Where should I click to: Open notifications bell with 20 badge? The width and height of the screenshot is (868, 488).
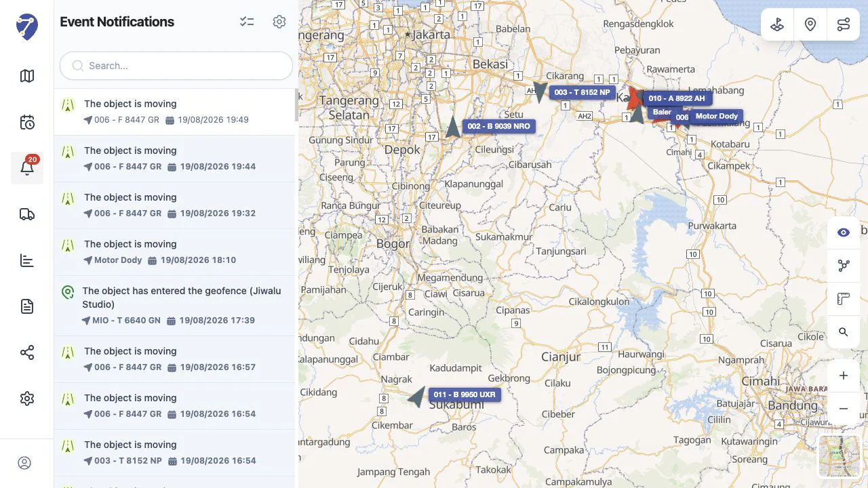click(27, 168)
